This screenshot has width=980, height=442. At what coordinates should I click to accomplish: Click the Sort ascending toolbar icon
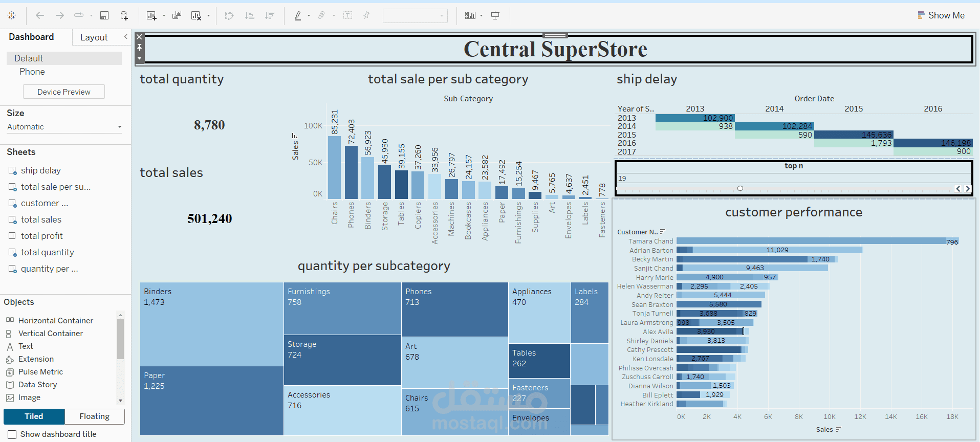click(250, 15)
